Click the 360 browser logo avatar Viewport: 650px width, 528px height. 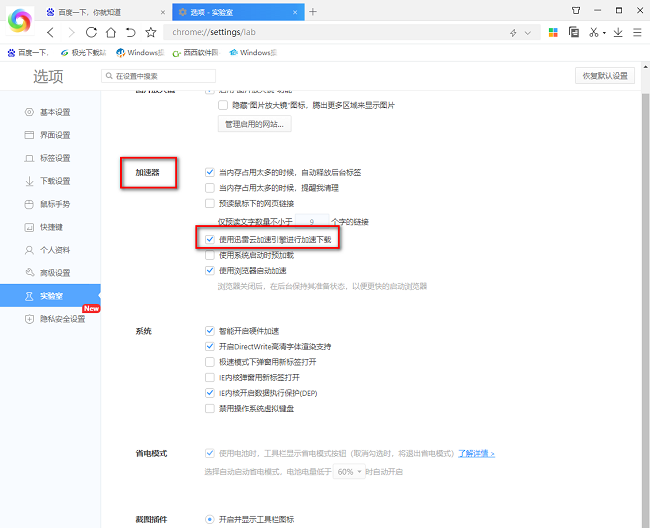[19, 20]
